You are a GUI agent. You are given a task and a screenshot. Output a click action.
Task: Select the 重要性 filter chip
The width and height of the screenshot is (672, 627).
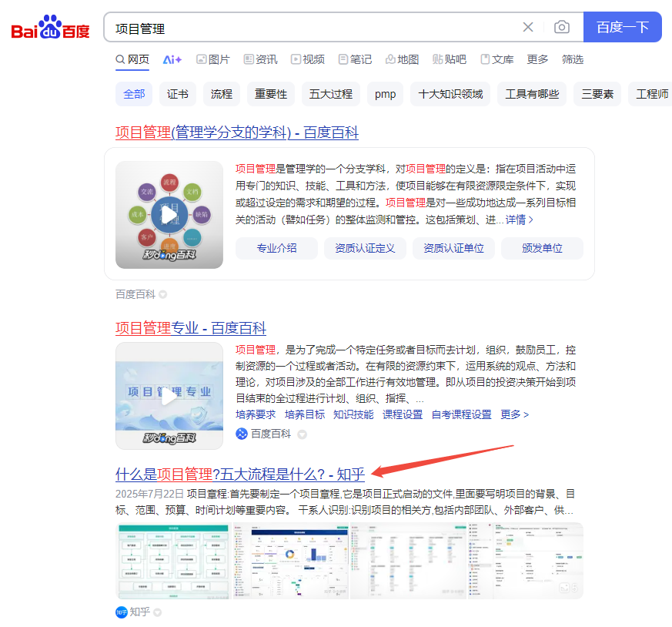pos(271,94)
